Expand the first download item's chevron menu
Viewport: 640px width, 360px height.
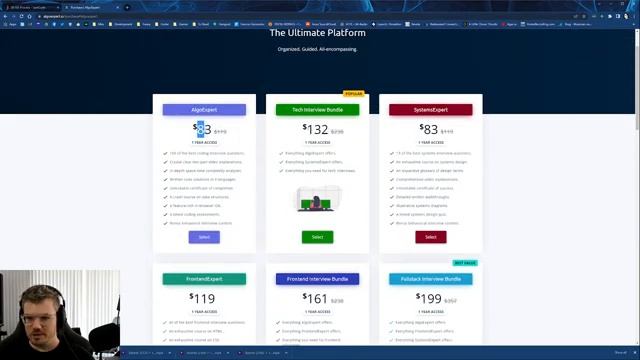(170, 353)
